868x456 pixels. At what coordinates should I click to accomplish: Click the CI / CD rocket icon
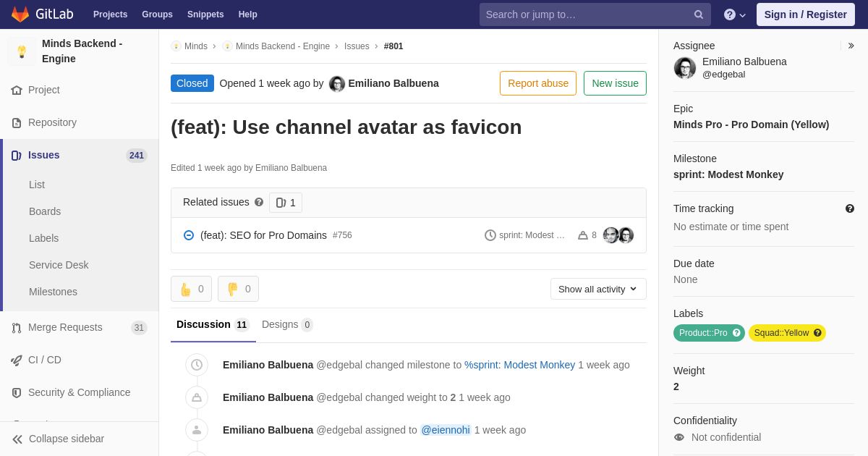coord(17,360)
